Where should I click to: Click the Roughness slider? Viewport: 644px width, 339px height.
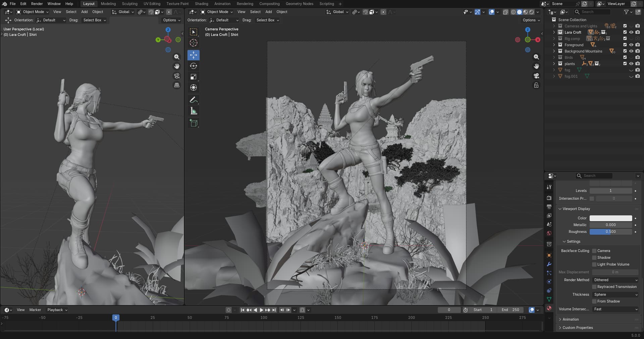(610, 232)
